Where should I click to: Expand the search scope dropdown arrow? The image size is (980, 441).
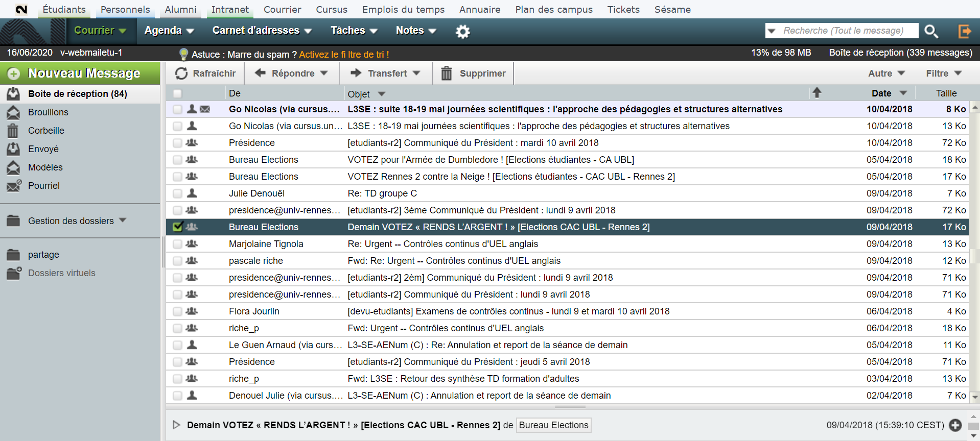tap(772, 31)
